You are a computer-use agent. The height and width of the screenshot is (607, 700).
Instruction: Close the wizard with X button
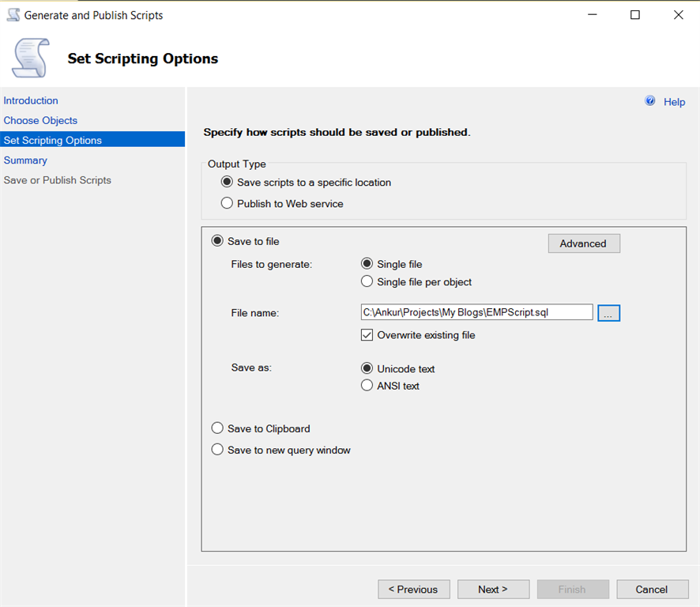[678, 15]
